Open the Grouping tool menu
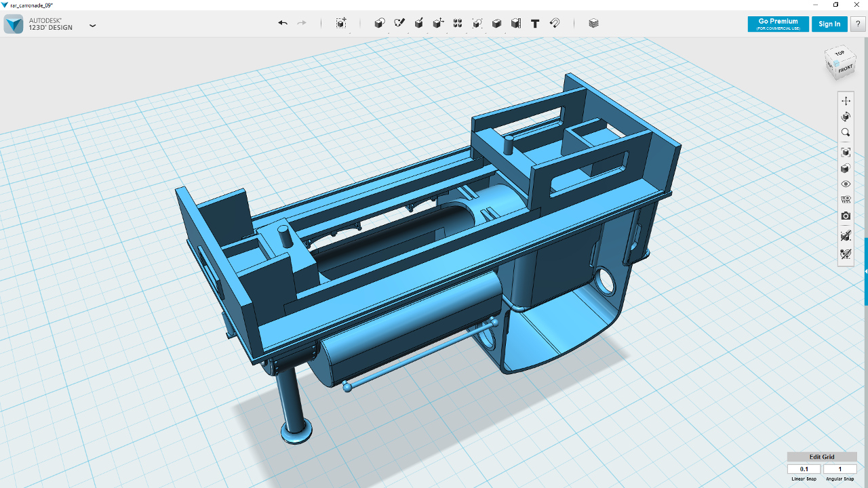This screenshot has width=868, height=488. coord(477,23)
